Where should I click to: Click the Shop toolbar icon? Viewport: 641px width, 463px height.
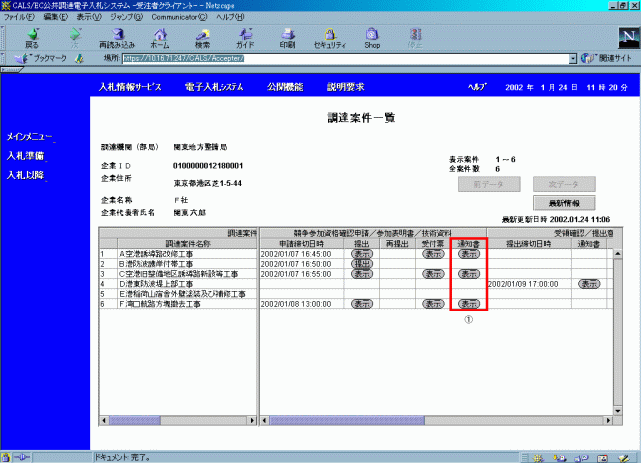[x=372, y=38]
